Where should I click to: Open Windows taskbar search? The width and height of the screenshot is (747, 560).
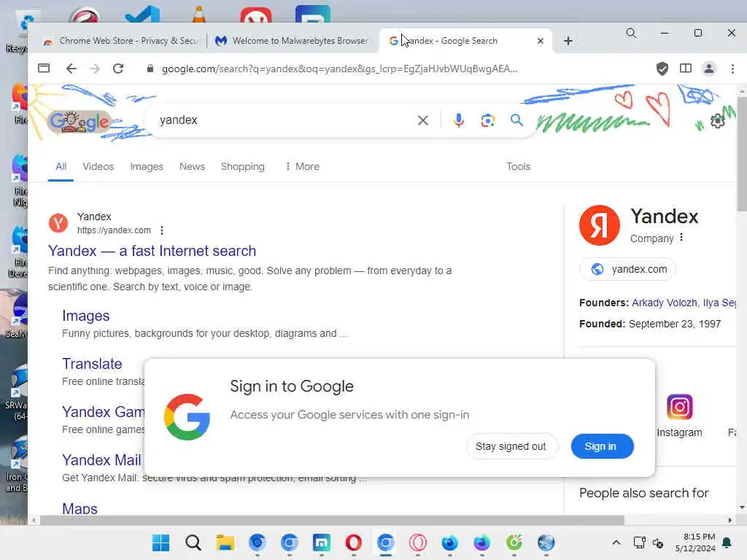click(193, 542)
